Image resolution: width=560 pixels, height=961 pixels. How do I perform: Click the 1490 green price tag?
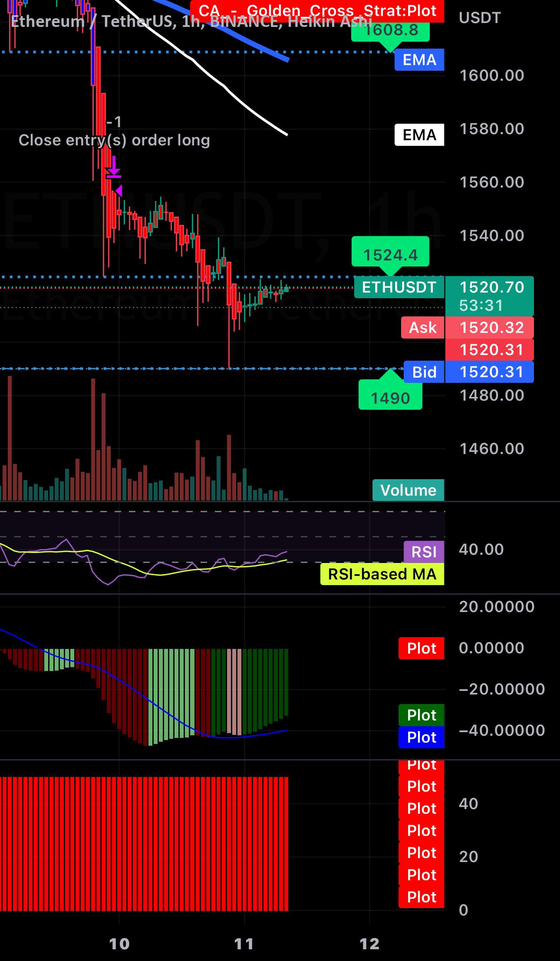pyautogui.click(x=390, y=395)
